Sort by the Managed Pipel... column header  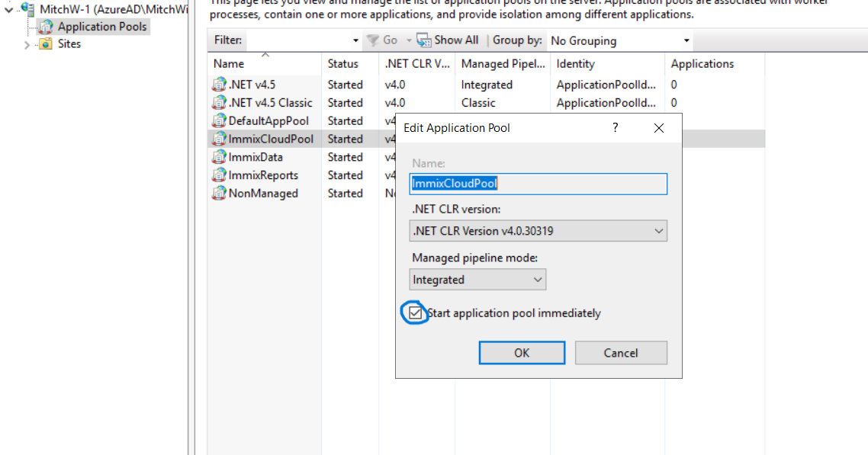pos(503,63)
